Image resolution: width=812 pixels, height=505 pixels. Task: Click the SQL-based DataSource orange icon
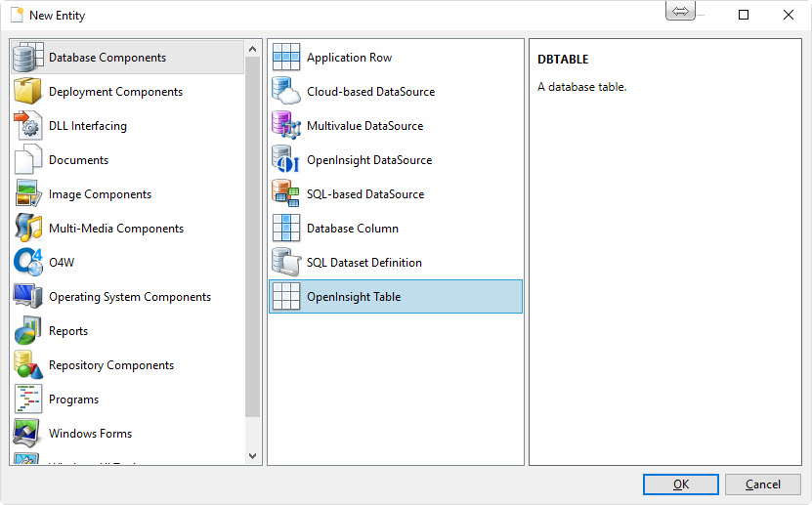click(286, 193)
